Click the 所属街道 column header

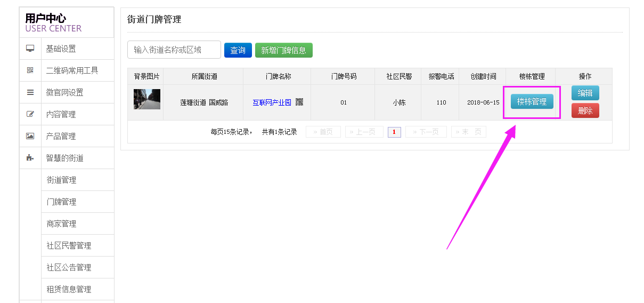coord(204,76)
